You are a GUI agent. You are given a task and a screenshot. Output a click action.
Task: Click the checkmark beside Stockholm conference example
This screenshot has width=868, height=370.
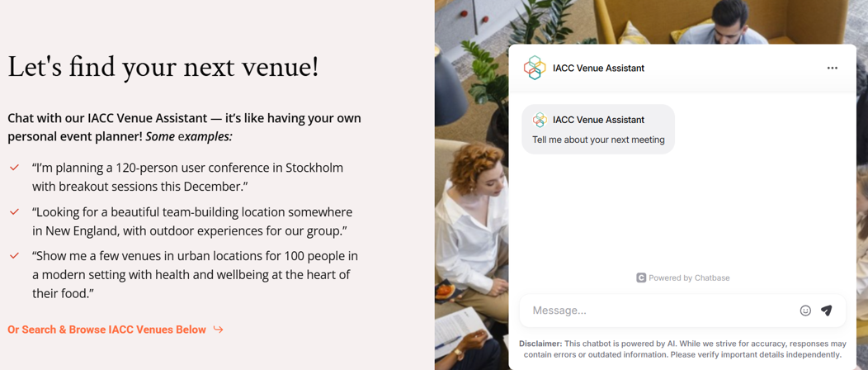14,167
